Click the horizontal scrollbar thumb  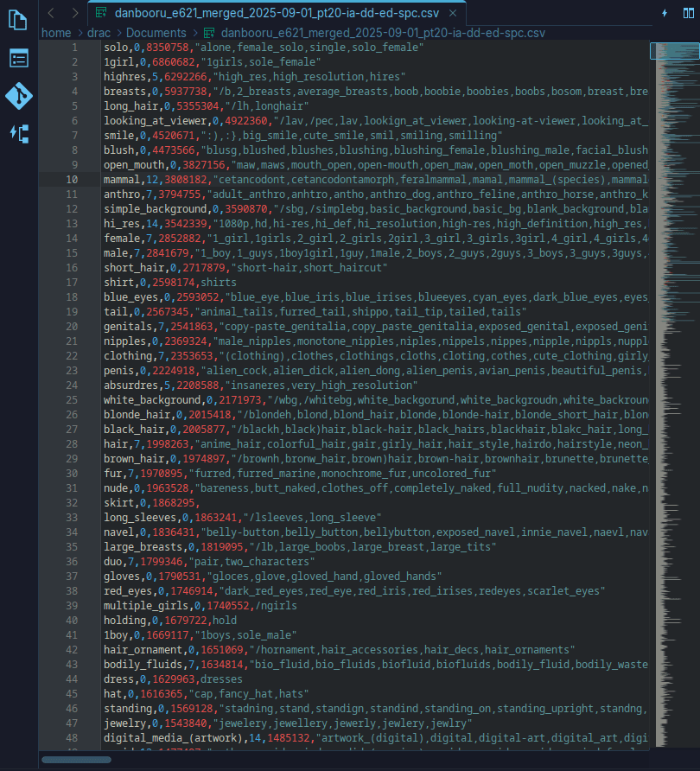pos(76,760)
